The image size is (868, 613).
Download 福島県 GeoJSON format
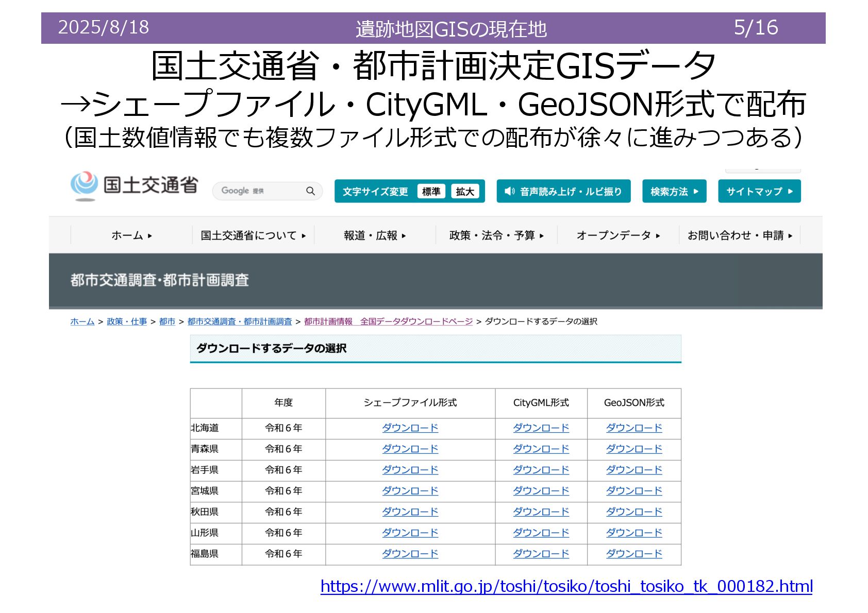coord(634,554)
